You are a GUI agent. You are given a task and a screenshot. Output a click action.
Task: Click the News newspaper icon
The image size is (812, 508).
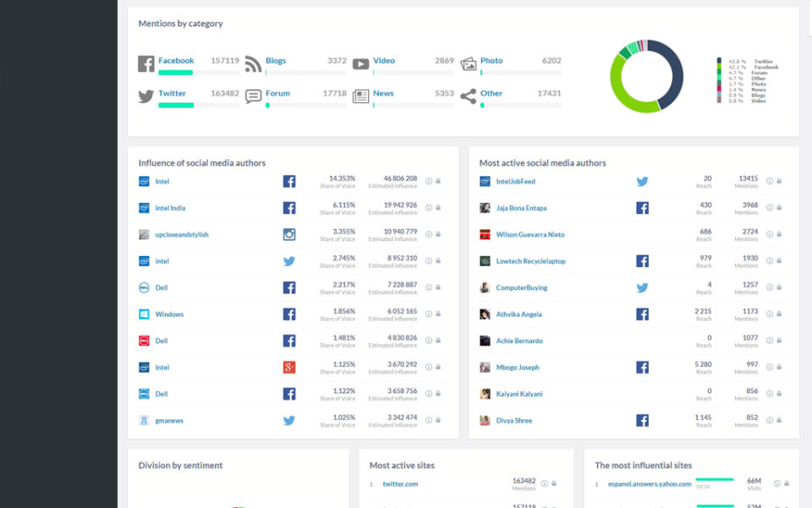point(360,96)
